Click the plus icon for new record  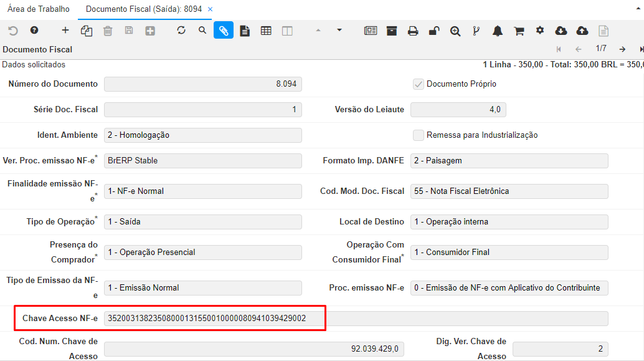coord(65,31)
